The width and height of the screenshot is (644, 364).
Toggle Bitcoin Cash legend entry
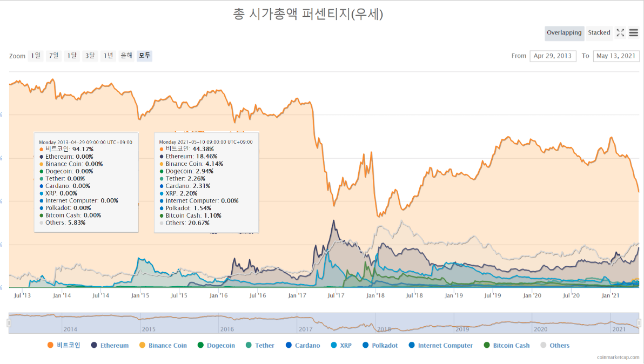click(506, 345)
